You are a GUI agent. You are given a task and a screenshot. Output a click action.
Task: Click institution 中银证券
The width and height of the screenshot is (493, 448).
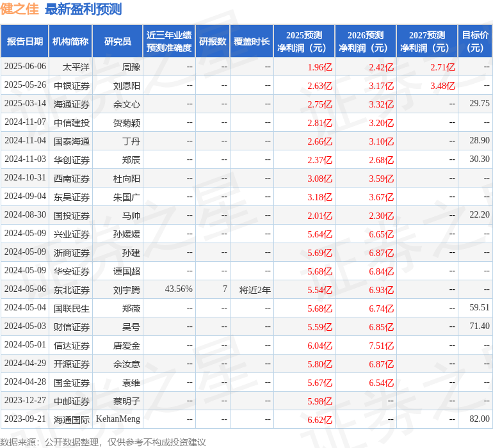(x=72, y=86)
